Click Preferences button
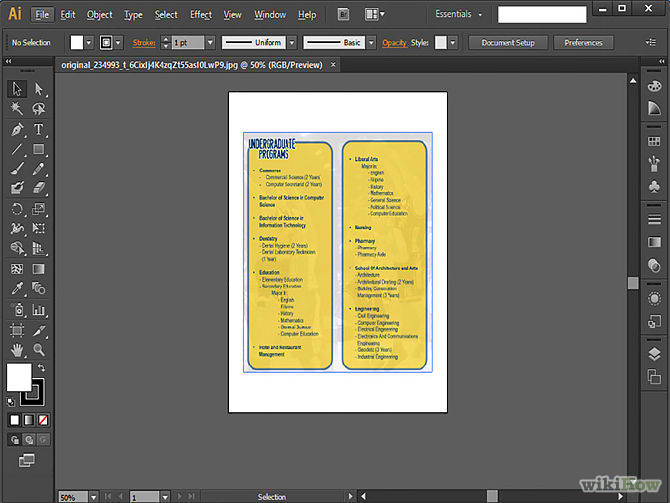 (583, 43)
